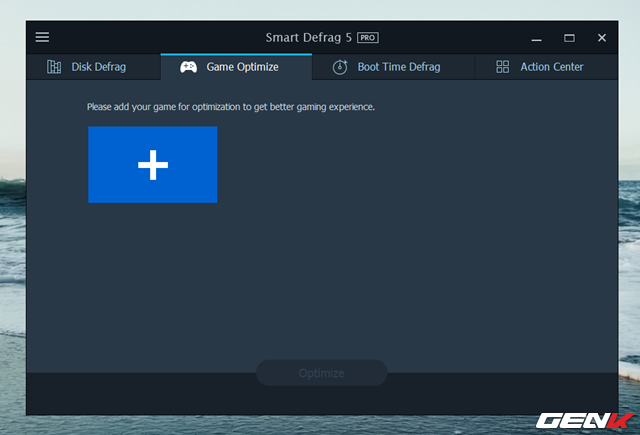Close the Smart Defrag window

602,38
